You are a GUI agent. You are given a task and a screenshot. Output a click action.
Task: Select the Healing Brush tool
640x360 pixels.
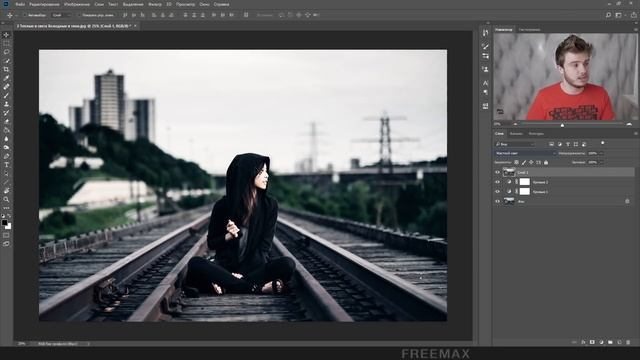click(x=6, y=87)
